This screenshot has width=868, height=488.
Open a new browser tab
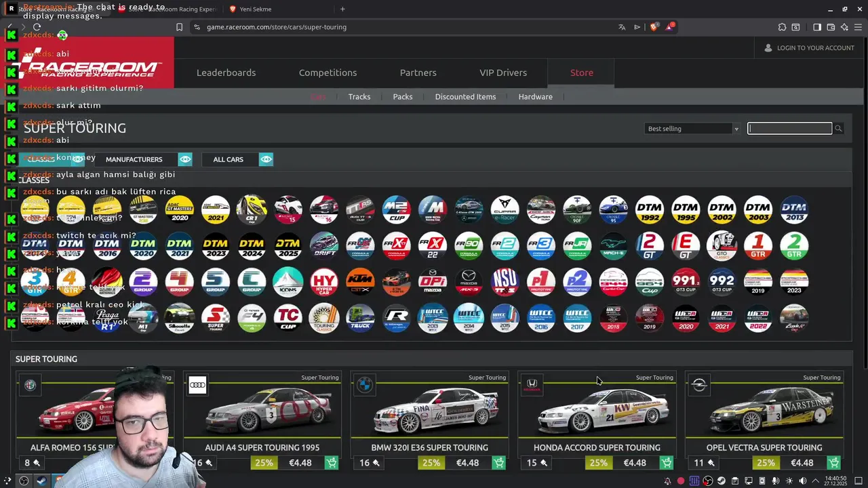(342, 9)
